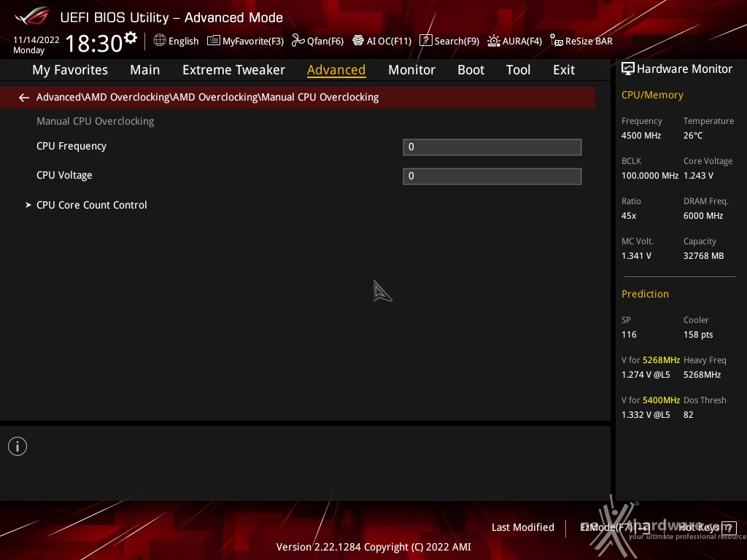Viewport: 747px width, 560px height.
Task: Open the My Favorites tab
Action: click(x=70, y=70)
